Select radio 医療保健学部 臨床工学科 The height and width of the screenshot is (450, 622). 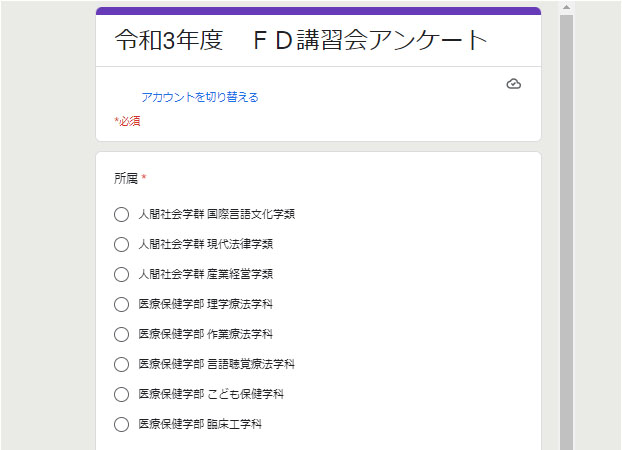click(x=121, y=424)
